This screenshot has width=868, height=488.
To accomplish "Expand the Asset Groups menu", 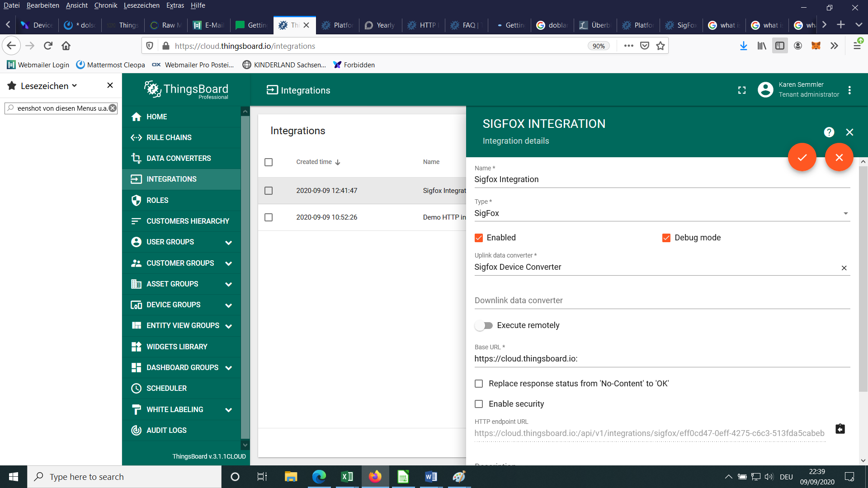I will click(x=181, y=284).
